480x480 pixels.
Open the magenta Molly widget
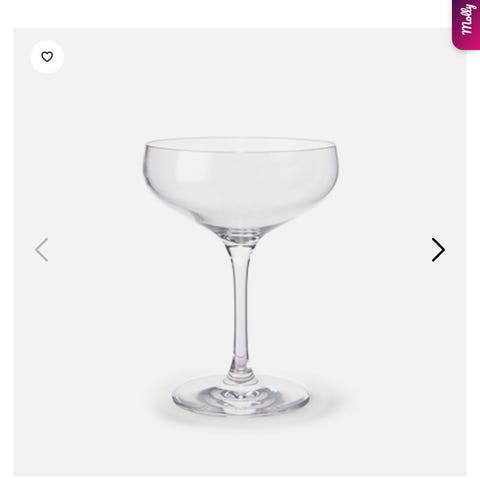point(466,24)
